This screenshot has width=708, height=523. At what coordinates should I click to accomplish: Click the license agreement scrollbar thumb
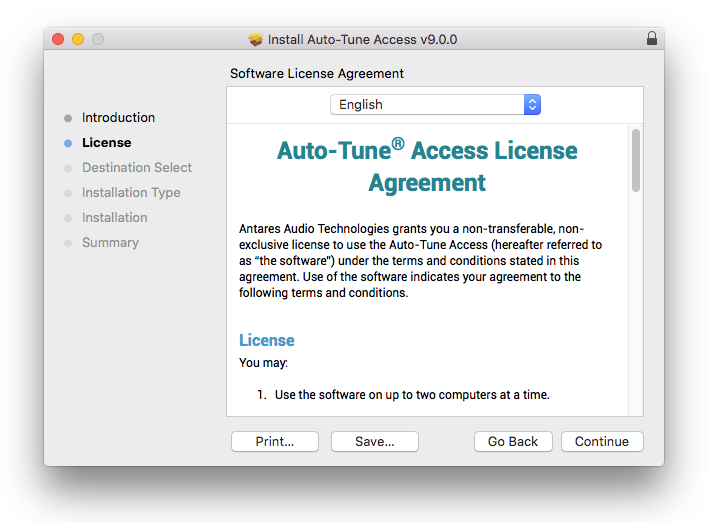click(636, 160)
